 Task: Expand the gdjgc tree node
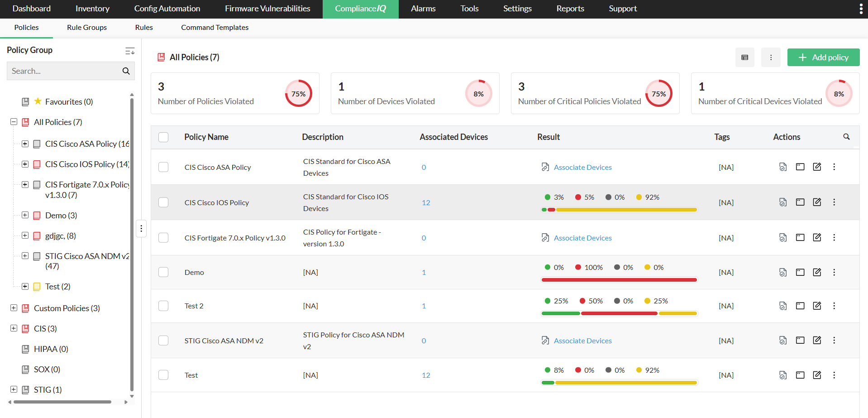tap(25, 235)
